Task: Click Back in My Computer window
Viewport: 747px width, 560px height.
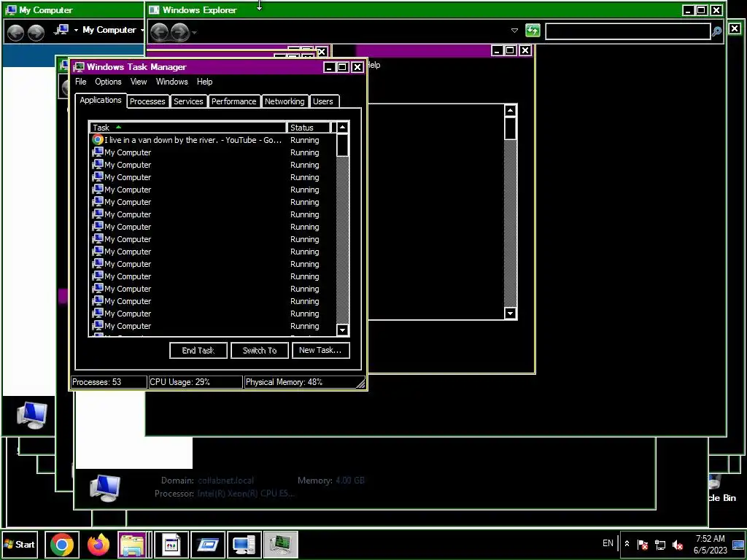Action: click(x=15, y=32)
